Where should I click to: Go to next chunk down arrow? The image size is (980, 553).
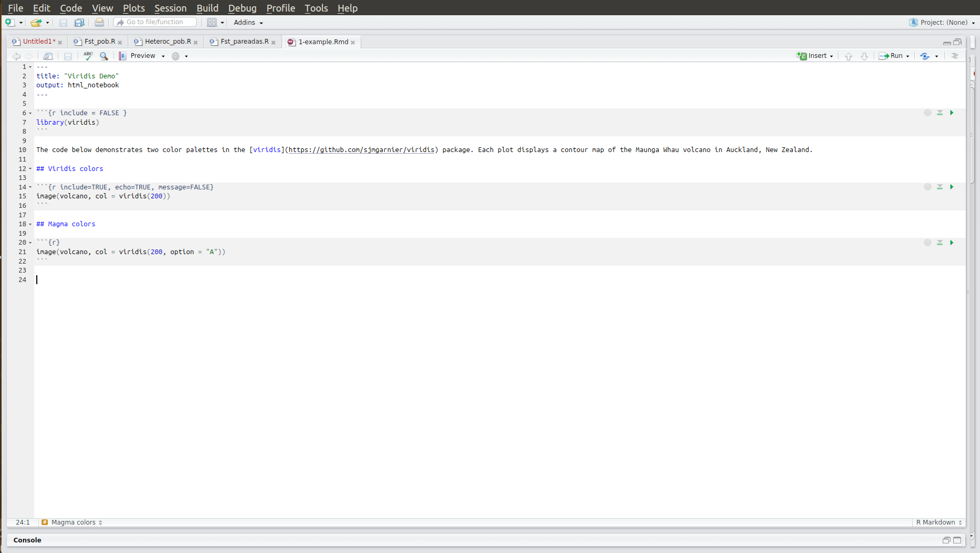tap(864, 56)
